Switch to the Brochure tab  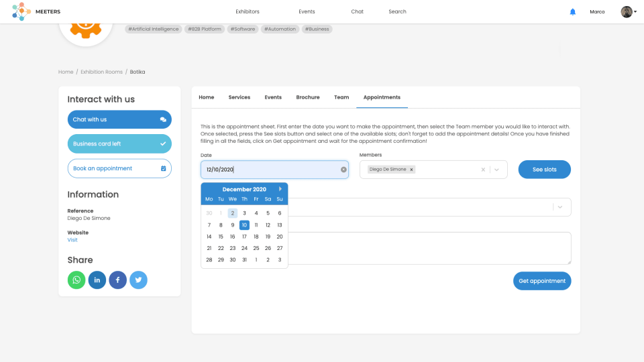pyautogui.click(x=308, y=97)
